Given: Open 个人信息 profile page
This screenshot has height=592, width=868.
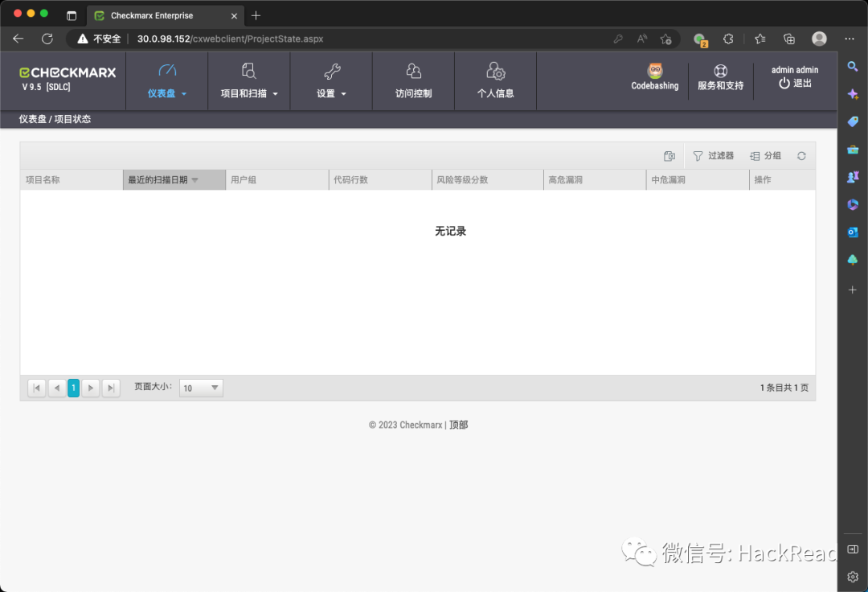Looking at the screenshot, I should pos(495,81).
